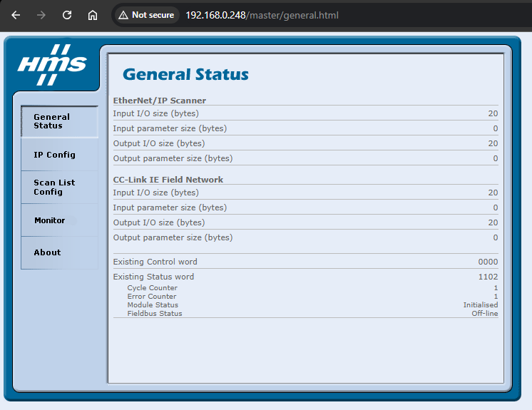Click the HMS logo

click(x=52, y=65)
